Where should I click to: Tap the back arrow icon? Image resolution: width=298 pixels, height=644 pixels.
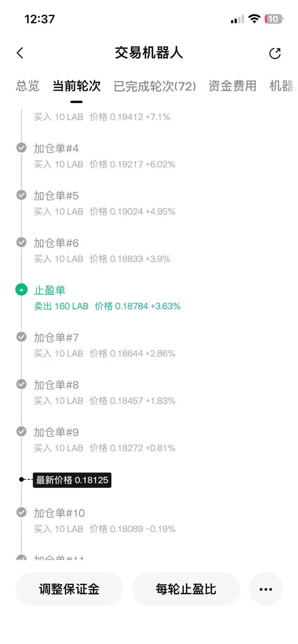pyautogui.click(x=20, y=53)
